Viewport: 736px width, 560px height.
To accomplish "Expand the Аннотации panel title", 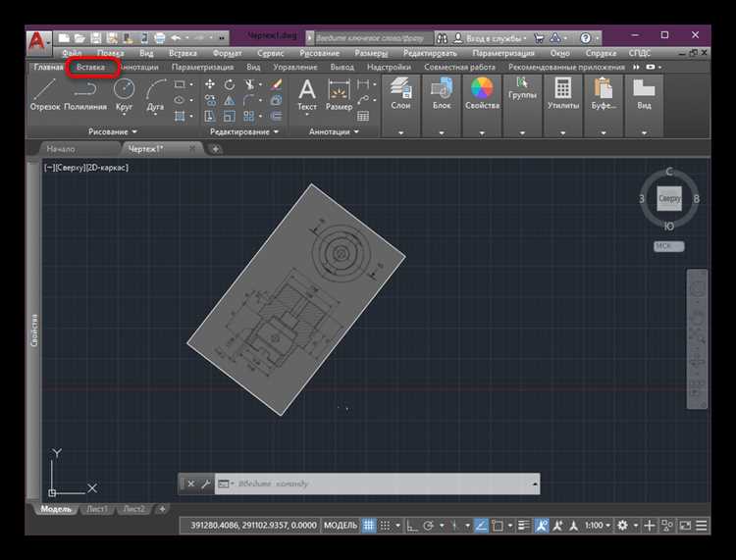I will tap(334, 131).
